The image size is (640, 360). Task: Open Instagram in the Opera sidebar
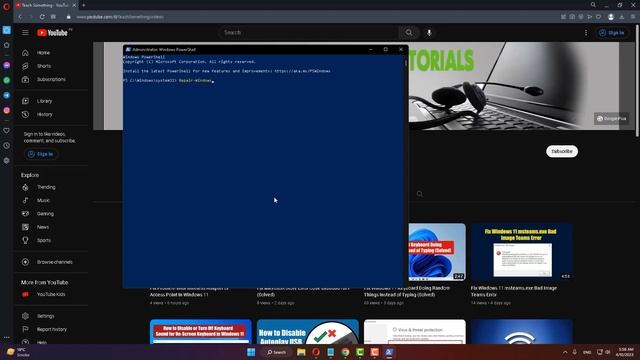pos(7,110)
